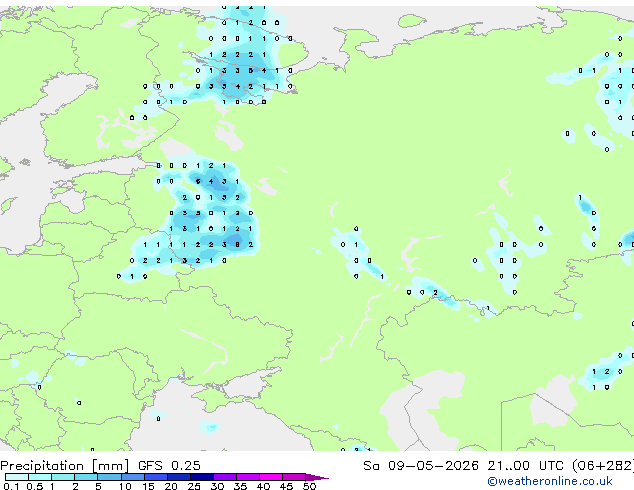The width and height of the screenshot is (634, 490).
Task: Select the 15–20 mm legend swatch
Action: click(156, 477)
